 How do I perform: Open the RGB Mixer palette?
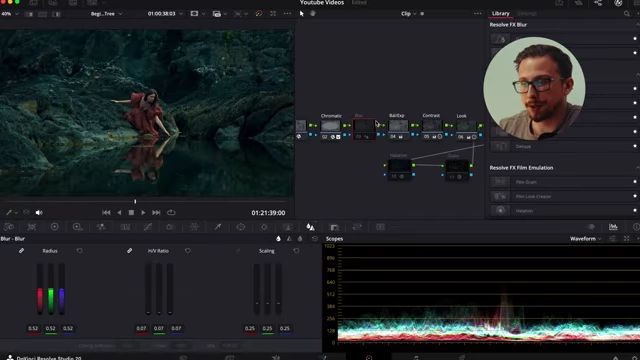101,227
